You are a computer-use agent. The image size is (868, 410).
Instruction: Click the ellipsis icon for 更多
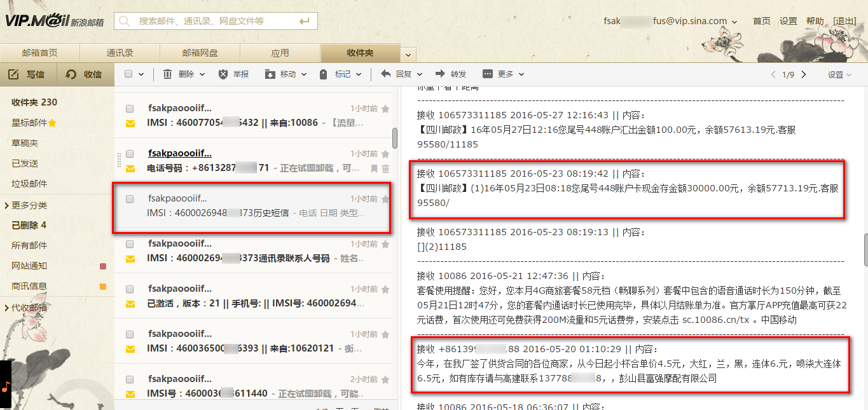pos(488,74)
